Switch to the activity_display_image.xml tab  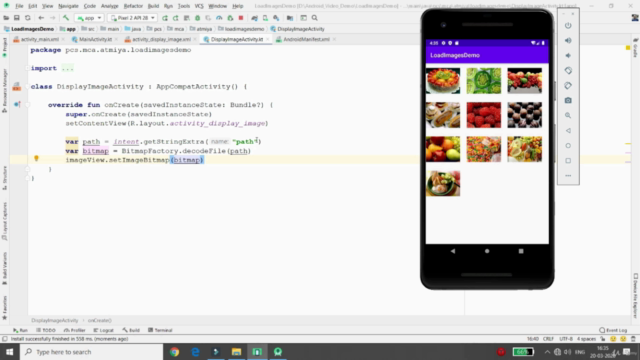tap(161, 39)
